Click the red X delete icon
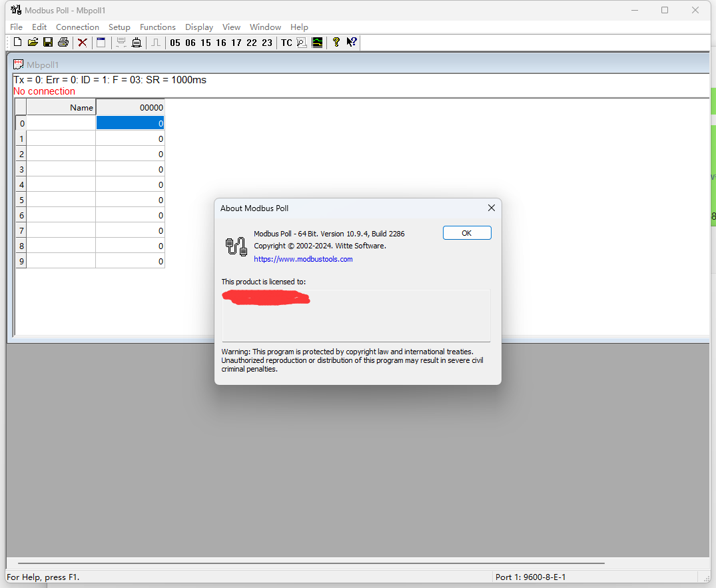This screenshot has height=588, width=716. pyautogui.click(x=83, y=43)
